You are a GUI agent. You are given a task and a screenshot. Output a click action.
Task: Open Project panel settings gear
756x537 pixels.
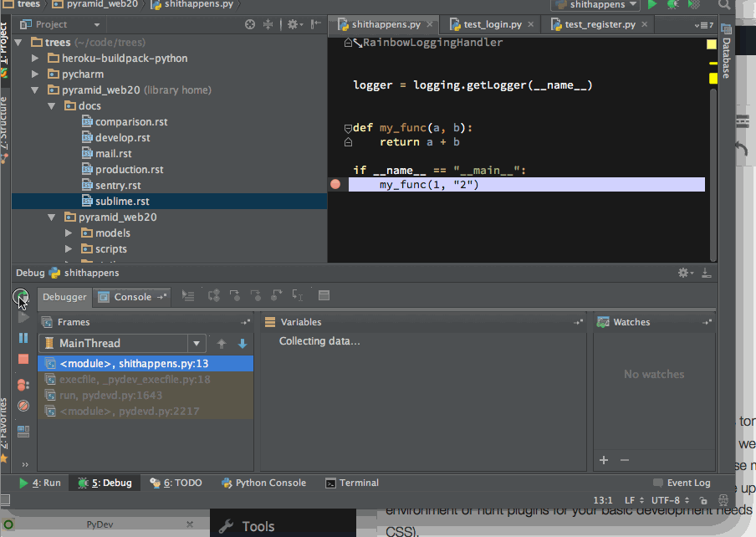click(294, 24)
